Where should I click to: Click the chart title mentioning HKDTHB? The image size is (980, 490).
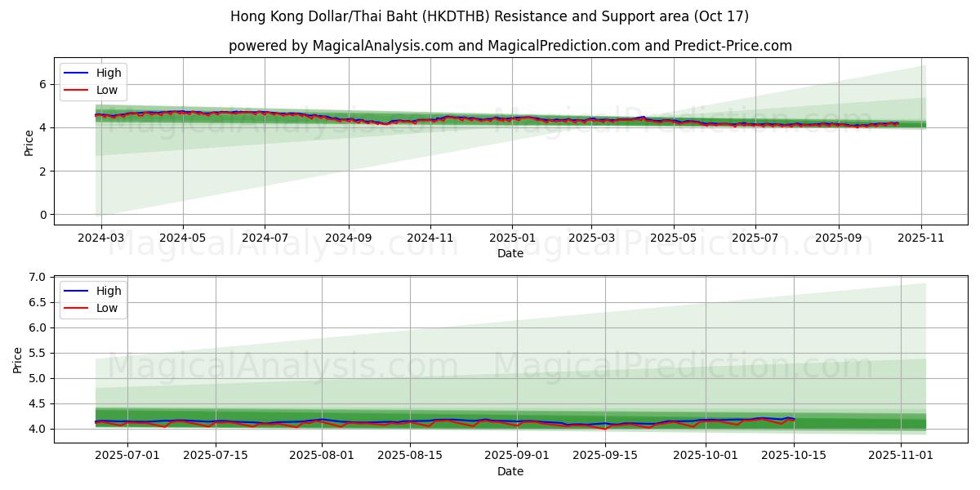click(489, 16)
